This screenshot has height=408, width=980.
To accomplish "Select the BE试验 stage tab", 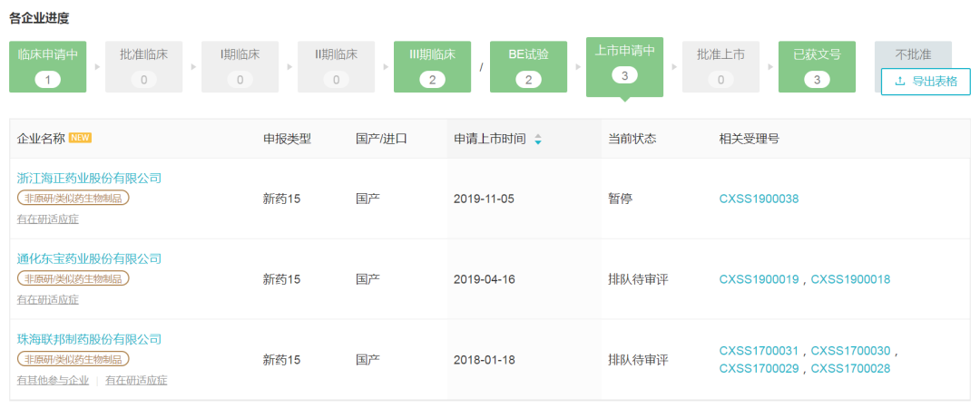I will (x=529, y=67).
